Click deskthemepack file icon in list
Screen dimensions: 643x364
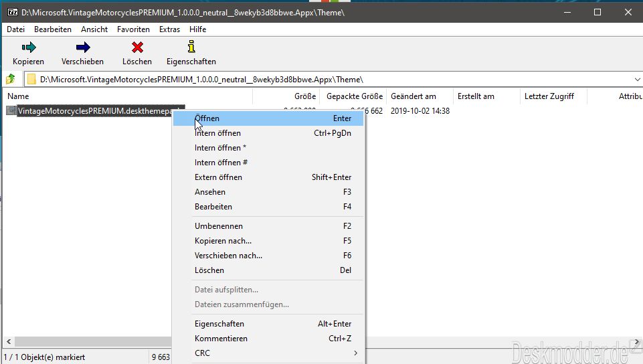click(11, 110)
